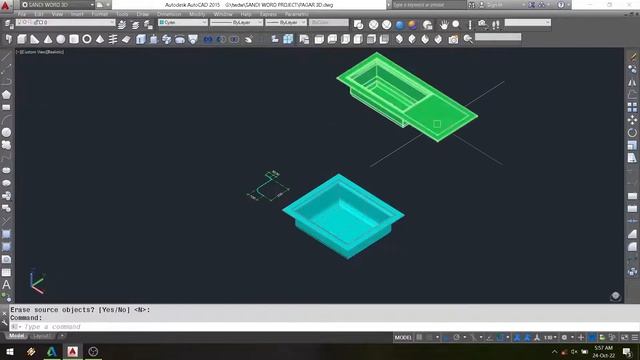This screenshot has height=360, width=640.
Task: Click the Cyan color swatch in color control
Action: click(x=162, y=22)
